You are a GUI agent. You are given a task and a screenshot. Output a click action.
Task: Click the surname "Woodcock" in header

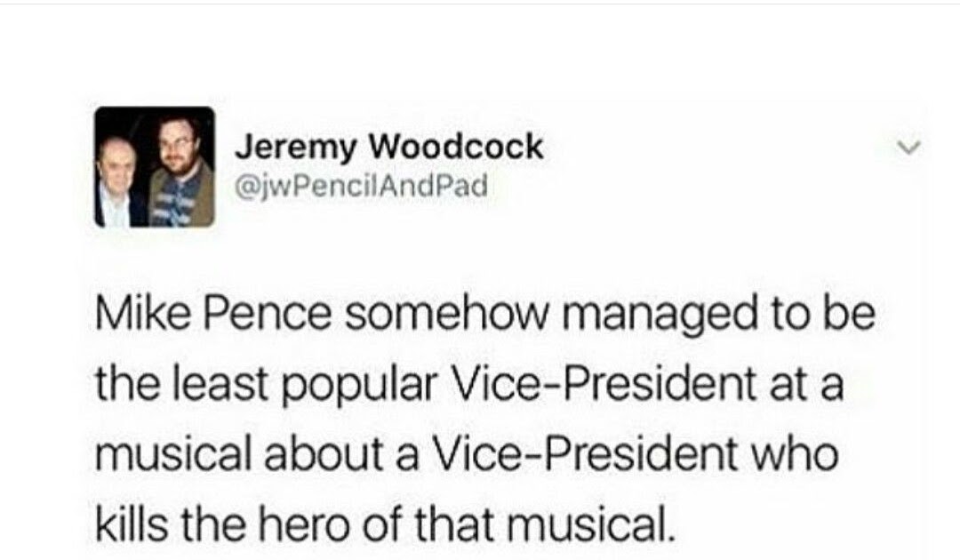pos(457,147)
